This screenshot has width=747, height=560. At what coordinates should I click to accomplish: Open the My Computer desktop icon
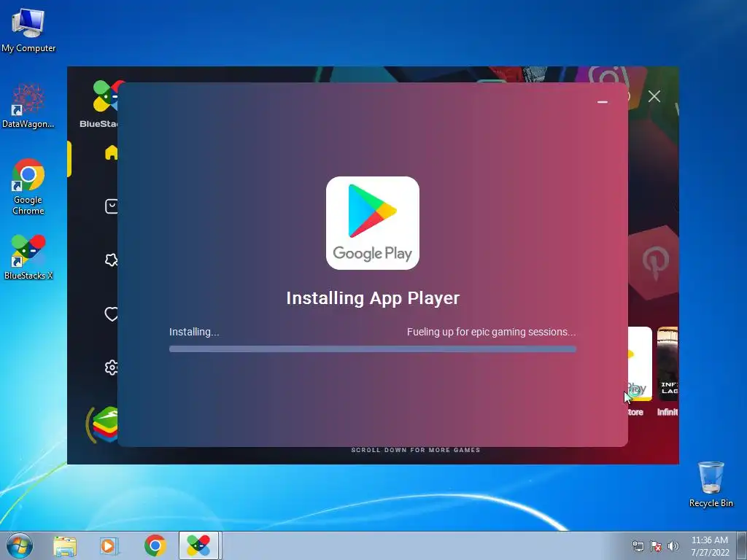coord(28,29)
